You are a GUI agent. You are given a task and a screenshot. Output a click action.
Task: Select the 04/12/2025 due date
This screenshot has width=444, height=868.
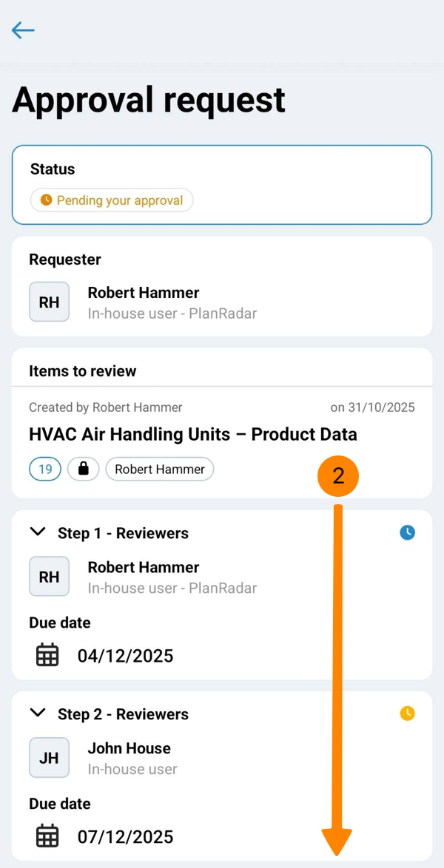(125, 656)
